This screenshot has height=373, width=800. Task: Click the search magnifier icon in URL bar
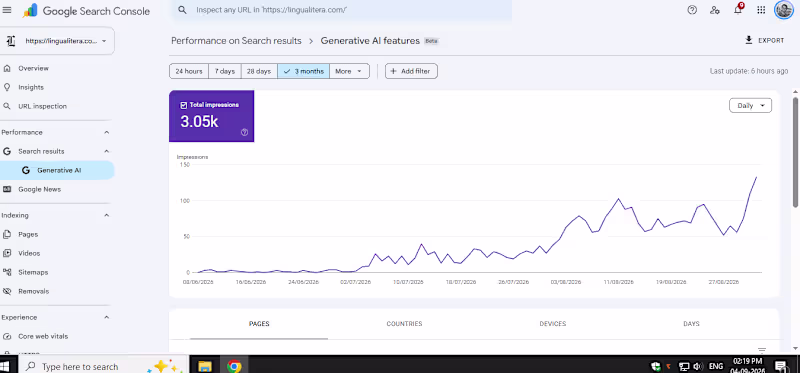click(182, 10)
